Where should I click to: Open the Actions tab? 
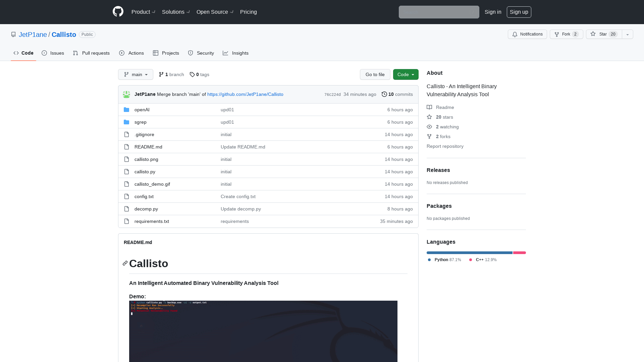click(x=131, y=53)
